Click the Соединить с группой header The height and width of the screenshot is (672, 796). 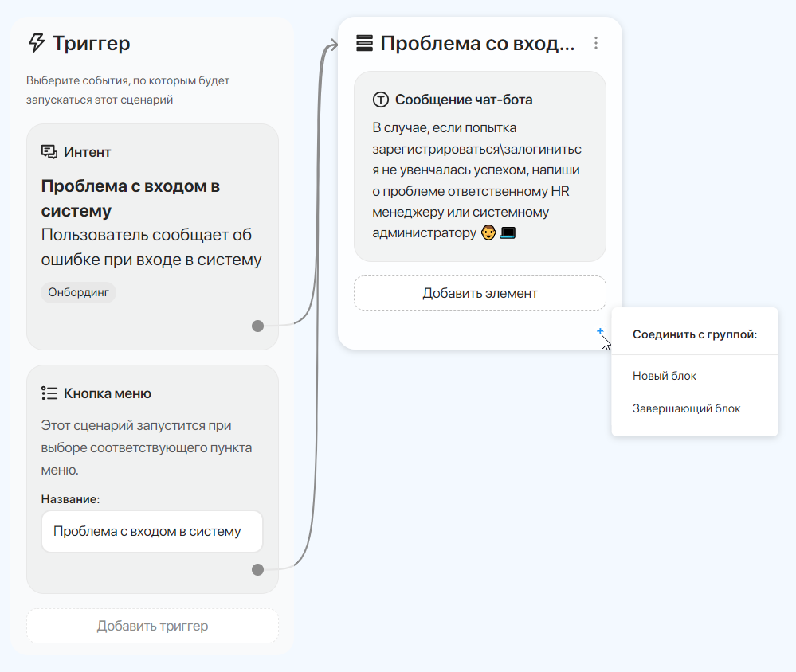[694, 334]
